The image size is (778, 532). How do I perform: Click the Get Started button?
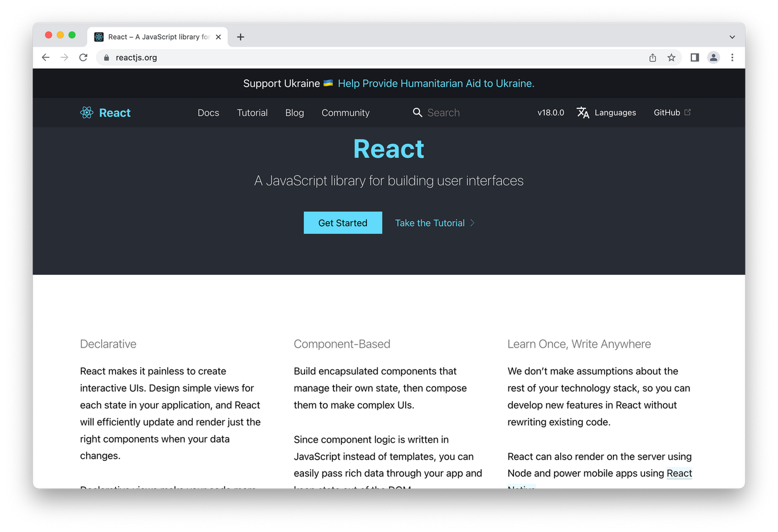click(342, 223)
